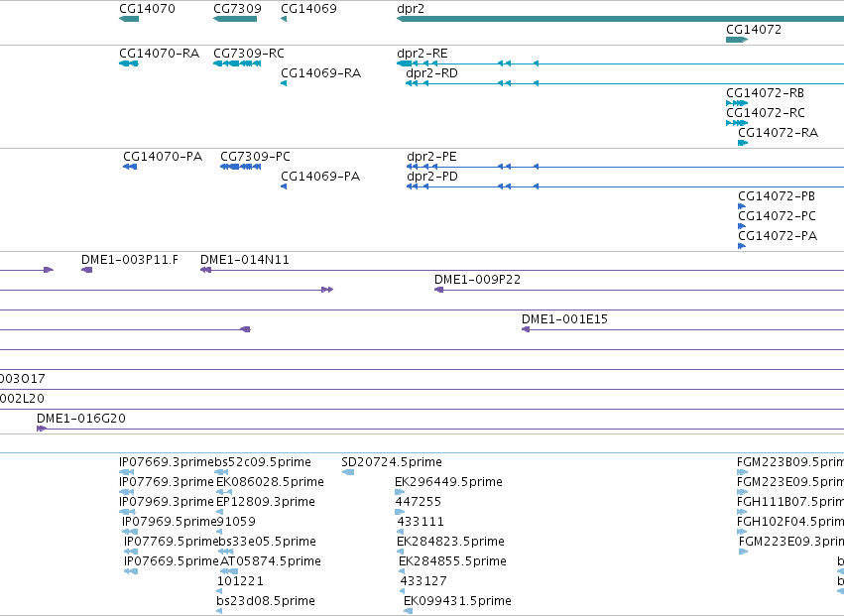The width and height of the screenshot is (844, 616).
Task: Select the AT05874.5prime EST label
Action: coord(271,562)
